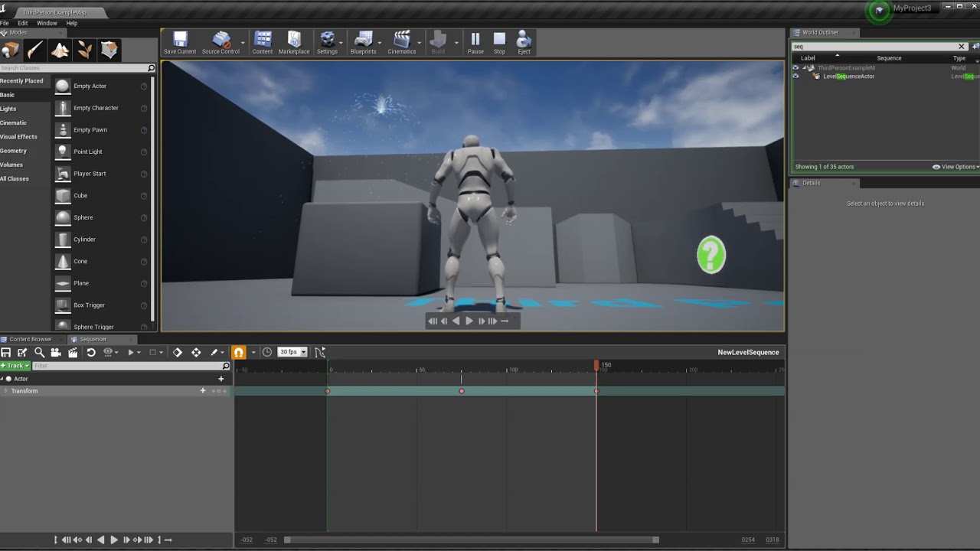Add a section to Transform with plus
The height and width of the screenshot is (551, 980).
point(203,391)
